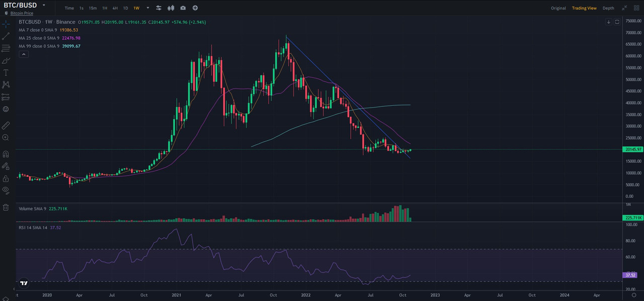
Task: Switch to the Depth chart tab
Action: click(608, 8)
